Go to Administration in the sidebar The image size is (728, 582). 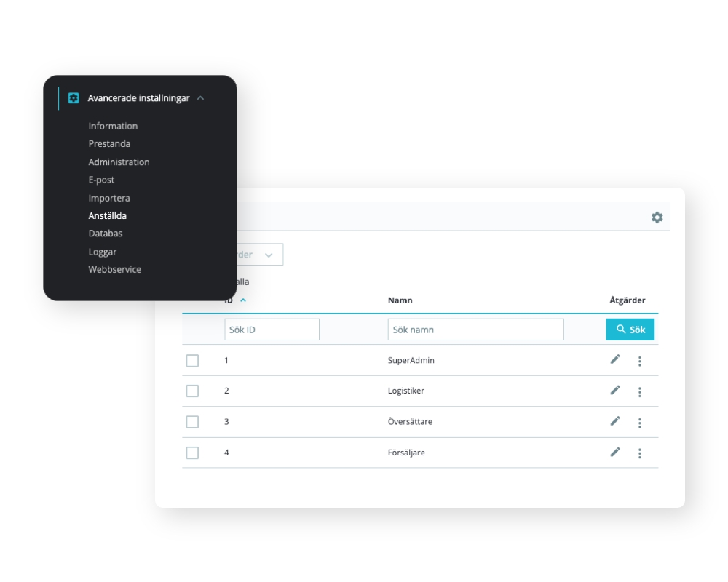pyautogui.click(x=119, y=162)
